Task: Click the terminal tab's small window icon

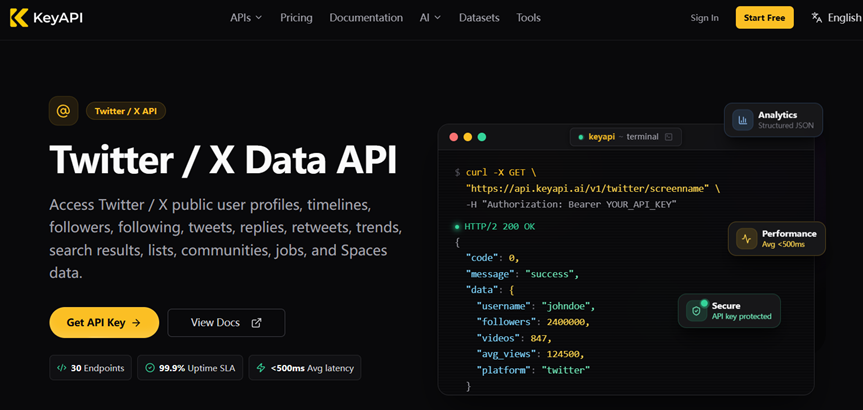Action: point(669,137)
